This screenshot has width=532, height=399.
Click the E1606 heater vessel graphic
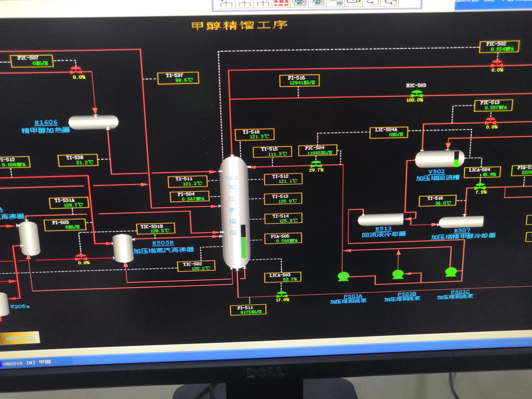coord(94,122)
